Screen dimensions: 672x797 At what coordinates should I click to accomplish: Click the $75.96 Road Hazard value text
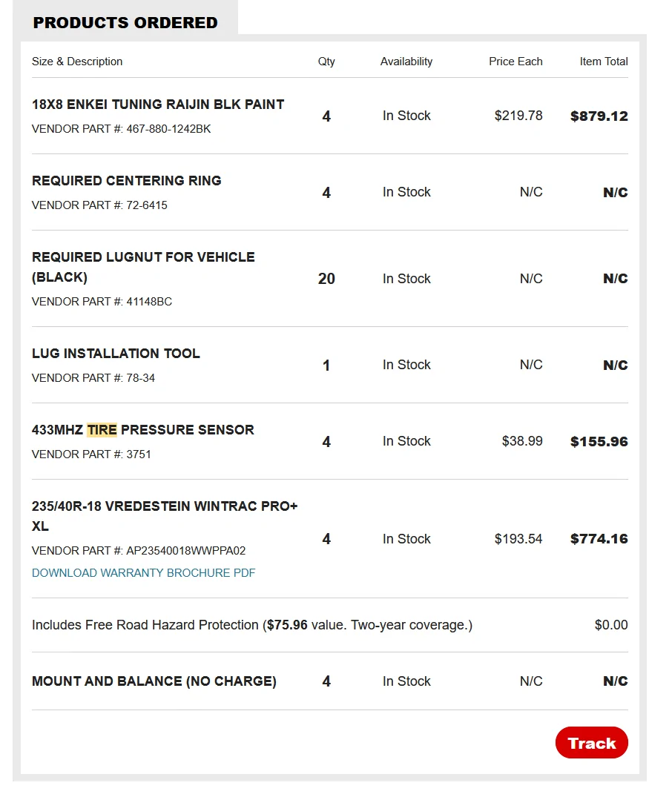click(287, 625)
